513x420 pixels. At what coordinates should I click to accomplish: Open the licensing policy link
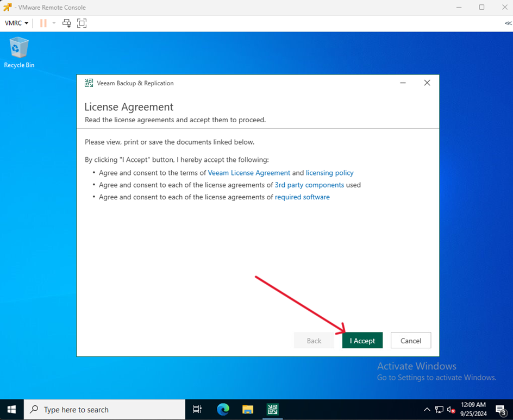coord(329,173)
